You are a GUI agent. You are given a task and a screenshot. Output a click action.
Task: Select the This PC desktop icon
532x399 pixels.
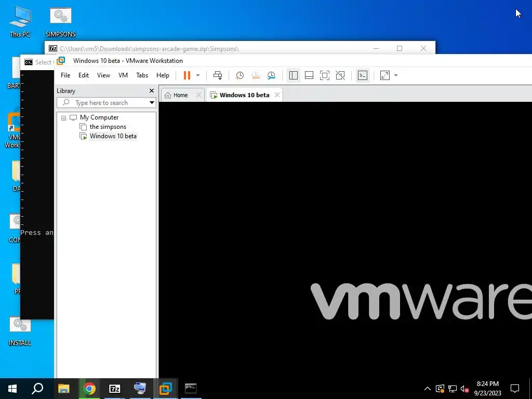pos(20,21)
